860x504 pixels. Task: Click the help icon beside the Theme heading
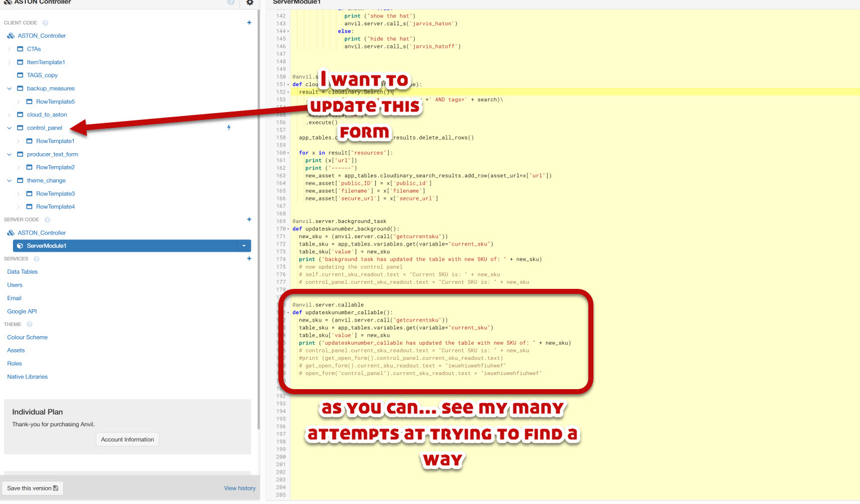click(x=28, y=324)
